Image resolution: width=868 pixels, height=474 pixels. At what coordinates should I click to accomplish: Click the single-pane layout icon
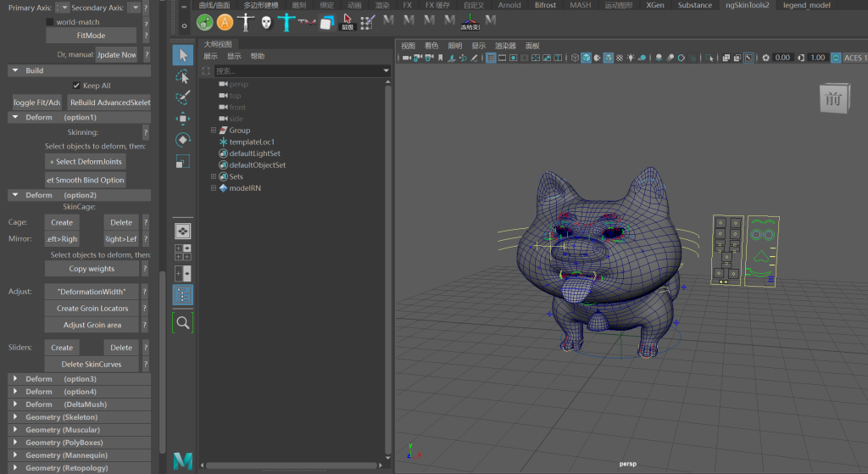[x=183, y=231]
